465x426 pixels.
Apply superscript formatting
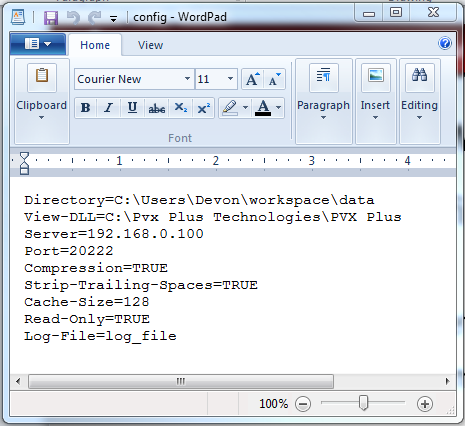click(x=203, y=108)
